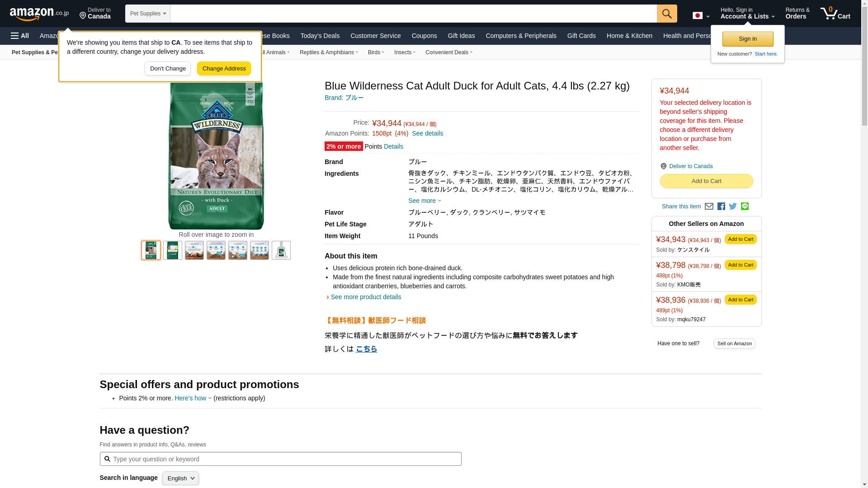868x488 pixels.
Task: Share this item via email icon
Action: click(709, 206)
